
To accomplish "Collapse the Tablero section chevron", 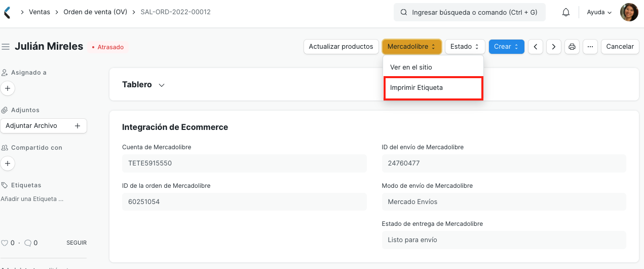I will (162, 85).
